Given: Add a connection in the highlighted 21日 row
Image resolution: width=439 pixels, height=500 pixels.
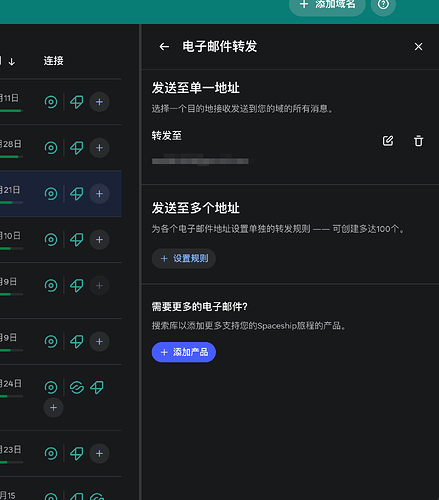Looking at the screenshot, I should 99,194.
